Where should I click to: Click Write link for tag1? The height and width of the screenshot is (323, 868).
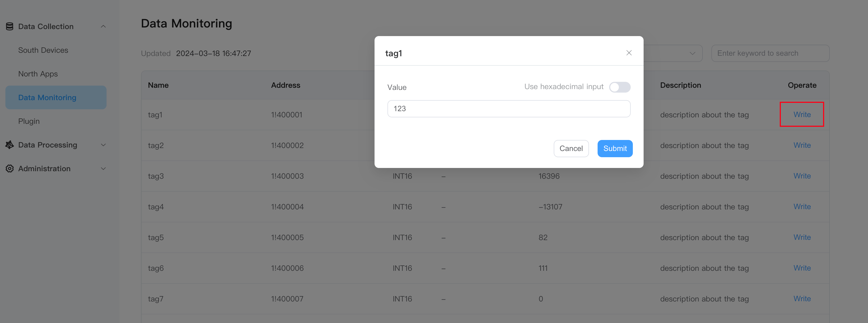(802, 115)
